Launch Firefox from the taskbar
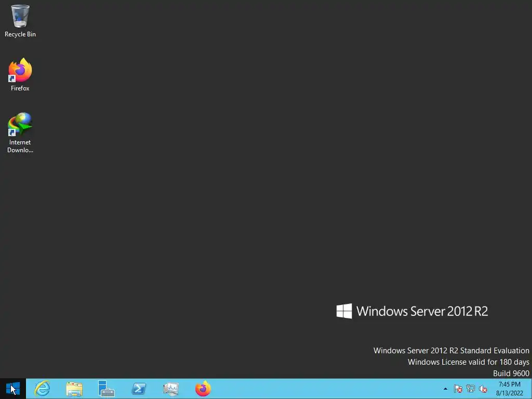 click(203, 389)
